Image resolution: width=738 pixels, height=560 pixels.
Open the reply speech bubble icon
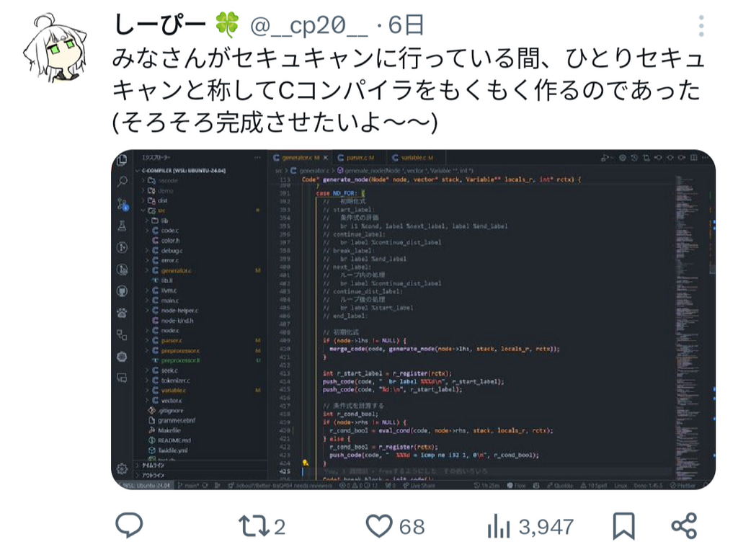pos(129,525)
